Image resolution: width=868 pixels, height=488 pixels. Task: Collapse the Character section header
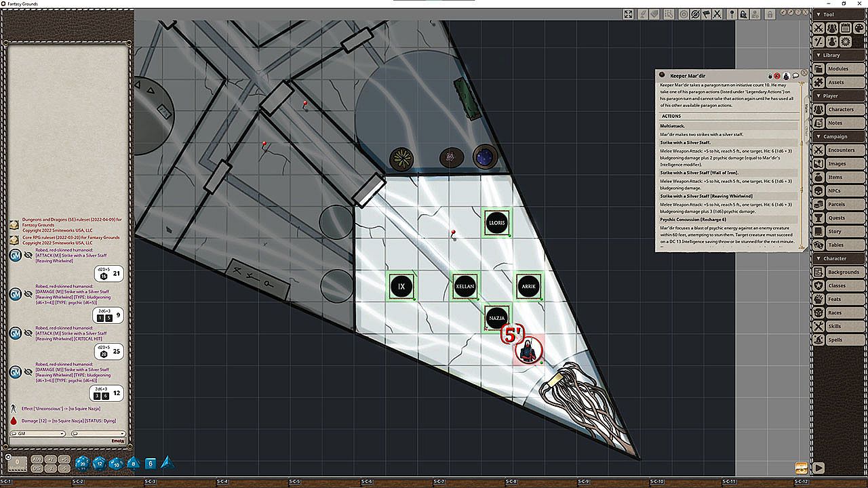(x=839, y=258)
